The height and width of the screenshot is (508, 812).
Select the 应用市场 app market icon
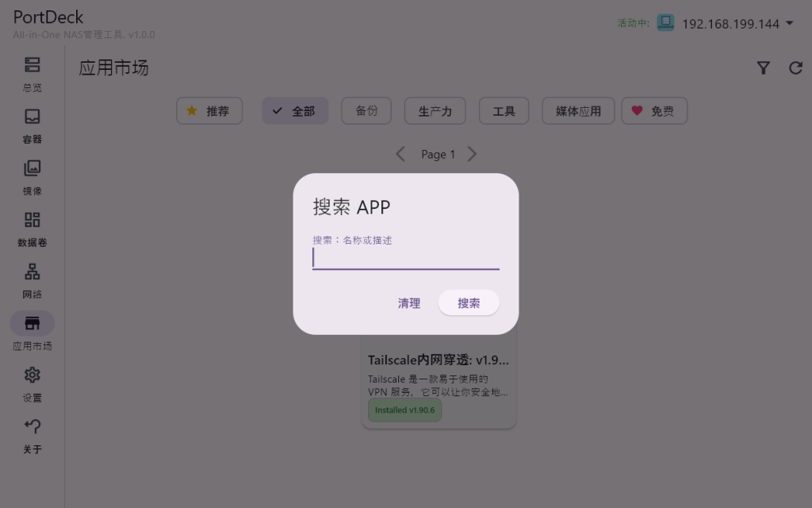(32, 323)
